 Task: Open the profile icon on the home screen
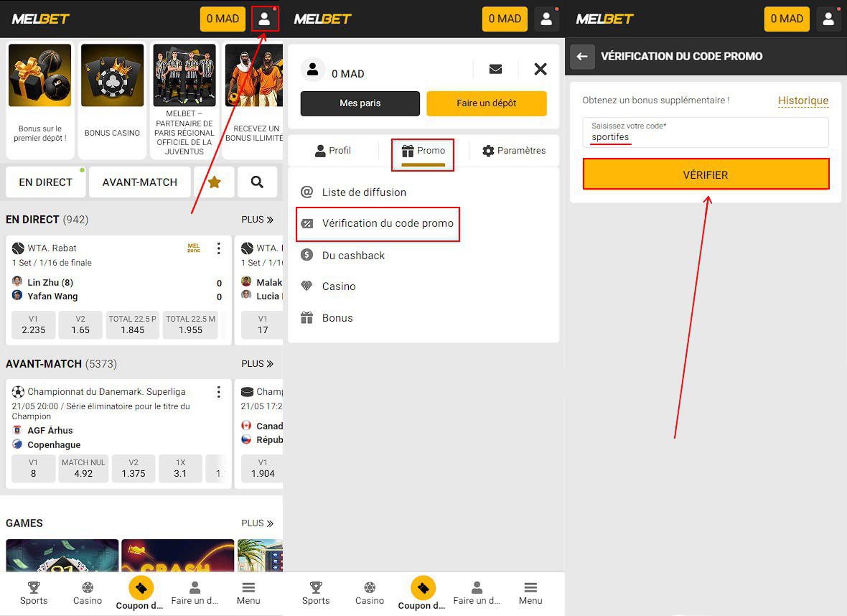pyautogui.click(x=265, y=19)
